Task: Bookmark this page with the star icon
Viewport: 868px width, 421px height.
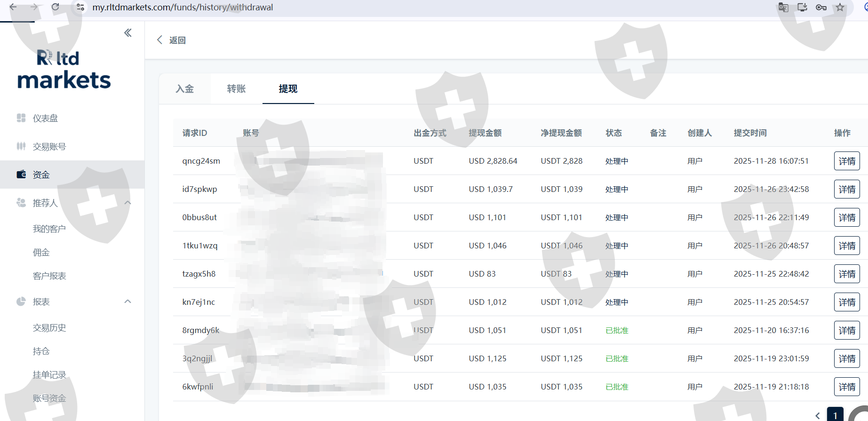Action: click(x=840, y=7)
